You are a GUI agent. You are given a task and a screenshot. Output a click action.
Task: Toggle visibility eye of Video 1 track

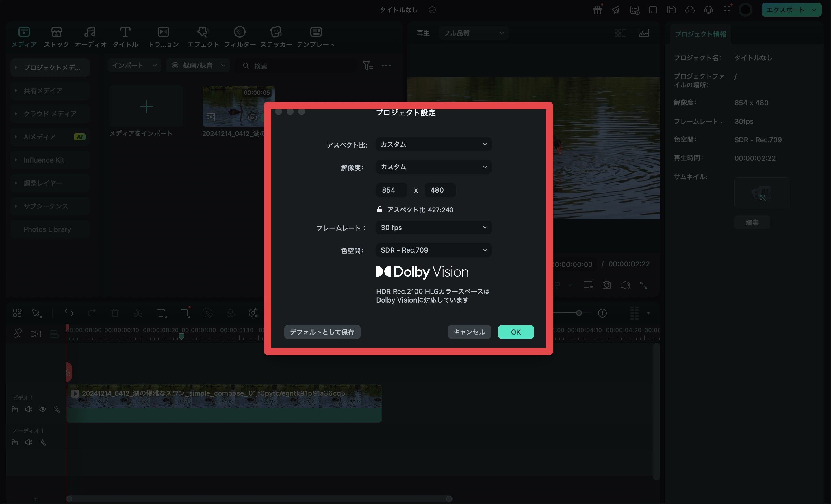click(42, 409)
